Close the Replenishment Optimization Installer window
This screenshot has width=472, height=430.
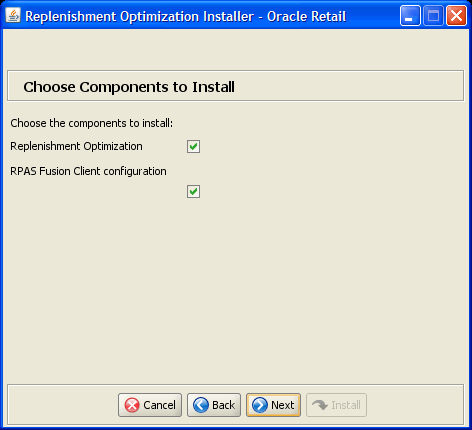point(456,16)
